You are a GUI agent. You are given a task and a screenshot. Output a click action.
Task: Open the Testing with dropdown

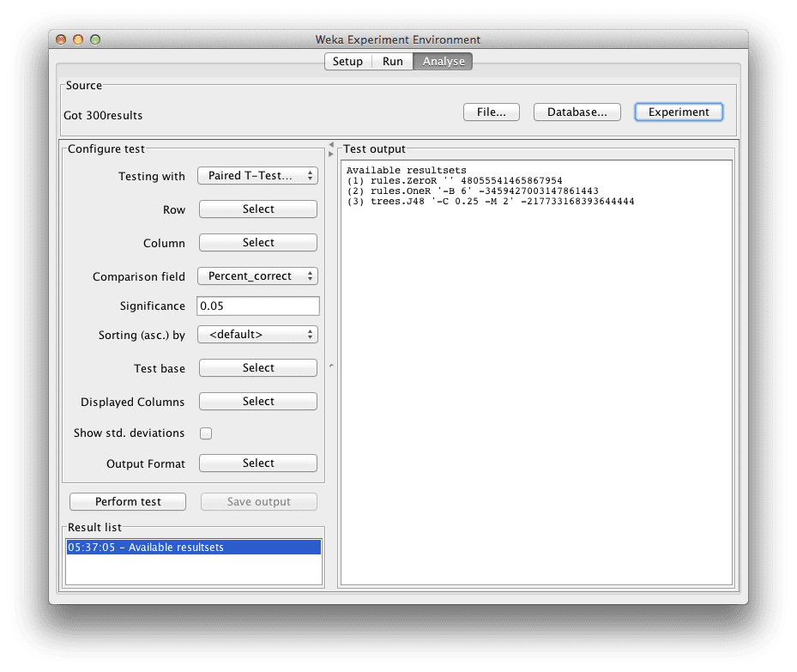(x=257, y=176)
